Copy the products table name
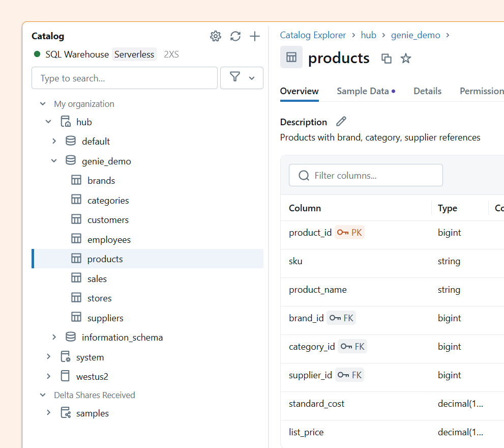 tap(386, 59)
